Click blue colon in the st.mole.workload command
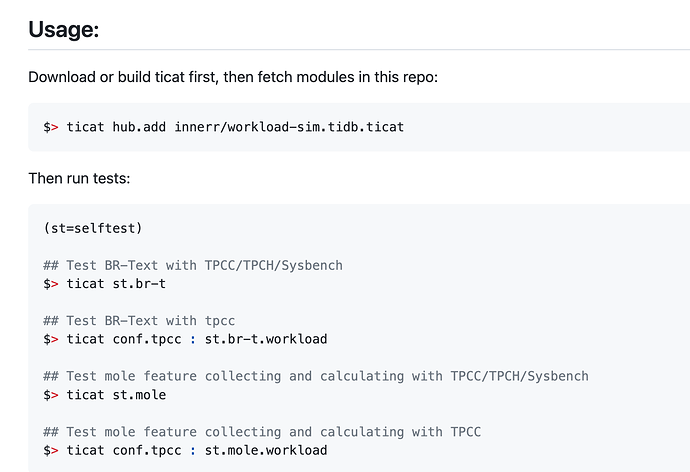 pos(193,451)
